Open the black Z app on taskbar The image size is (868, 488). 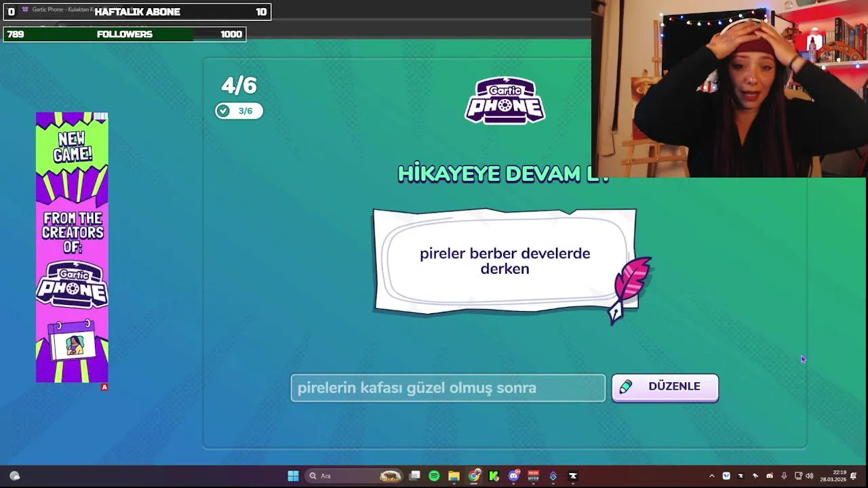coord(572,476)
